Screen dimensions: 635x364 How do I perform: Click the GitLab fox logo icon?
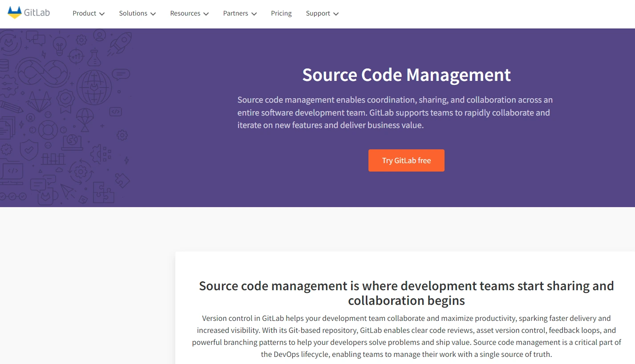pos(14,12)
